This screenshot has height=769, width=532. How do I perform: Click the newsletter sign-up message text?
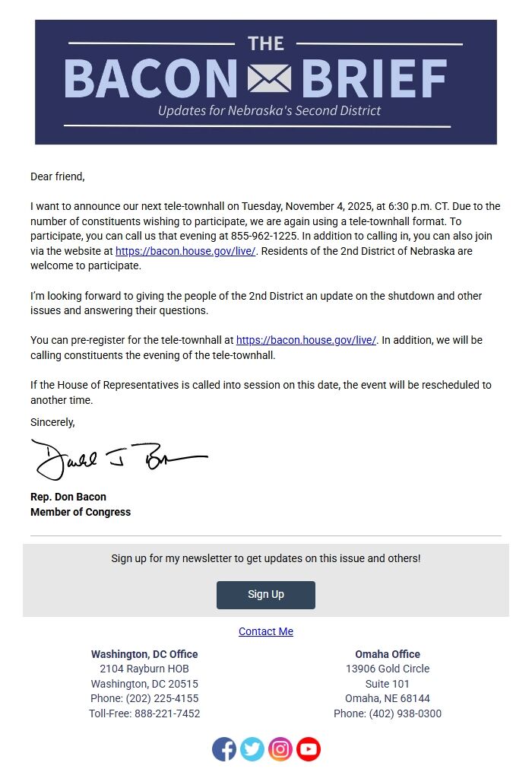click(265, 558)
